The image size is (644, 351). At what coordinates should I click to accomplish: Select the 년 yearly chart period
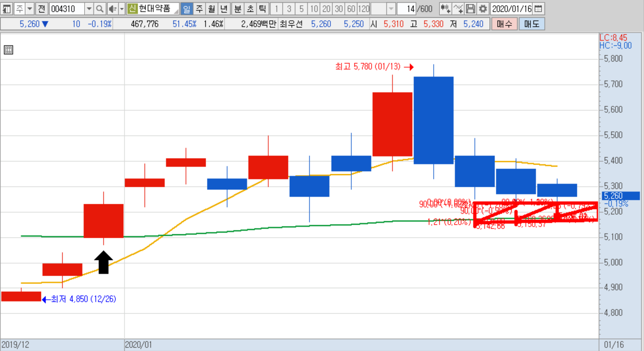[x=224, y=8]
